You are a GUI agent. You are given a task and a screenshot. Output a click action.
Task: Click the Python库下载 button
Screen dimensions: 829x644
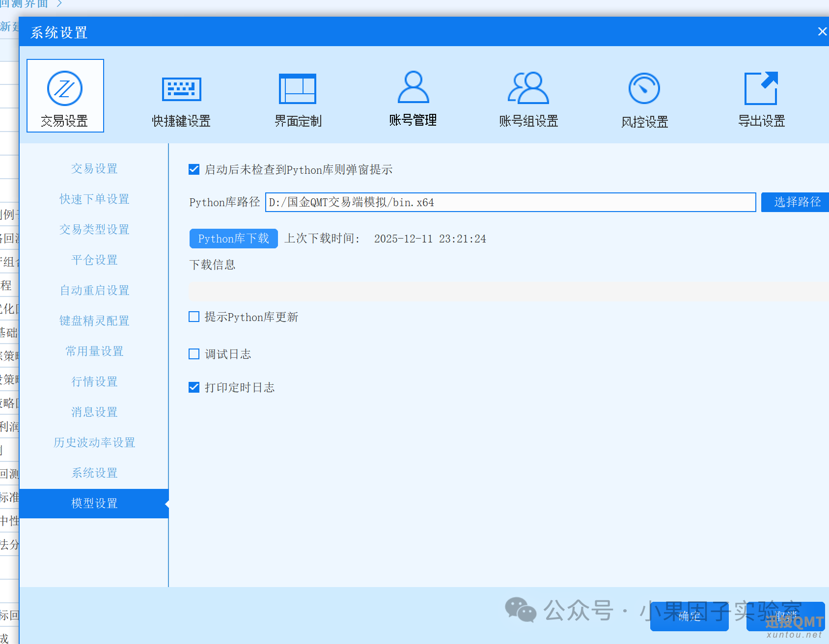point(233,239)
